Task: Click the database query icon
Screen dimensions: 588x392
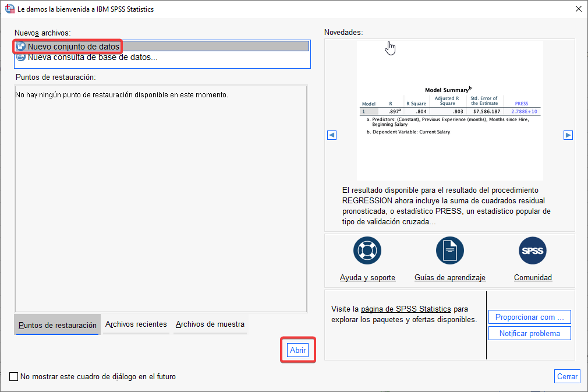Action: [21, 57]
